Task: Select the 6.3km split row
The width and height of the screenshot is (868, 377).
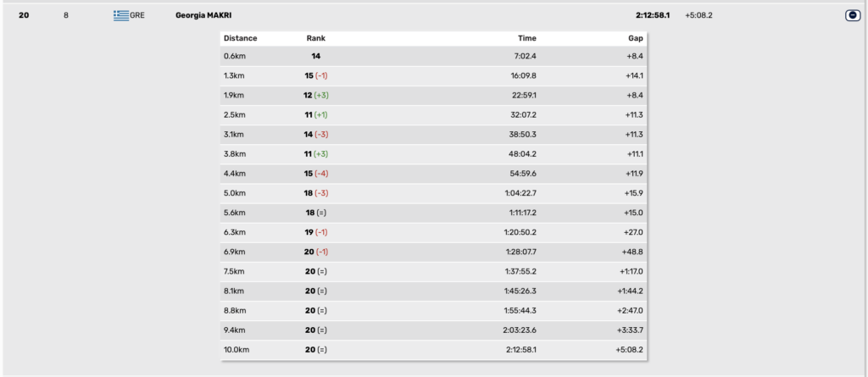Action: point(433,232)
